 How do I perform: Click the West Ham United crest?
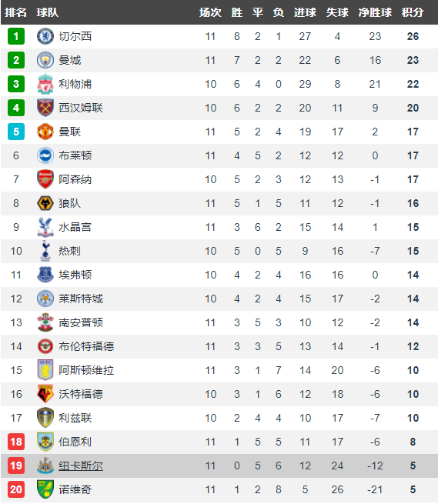click(45, 108)
